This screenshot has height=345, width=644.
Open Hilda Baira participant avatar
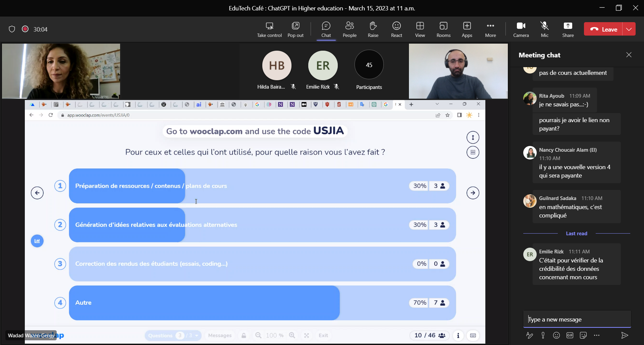pos(277,65)
